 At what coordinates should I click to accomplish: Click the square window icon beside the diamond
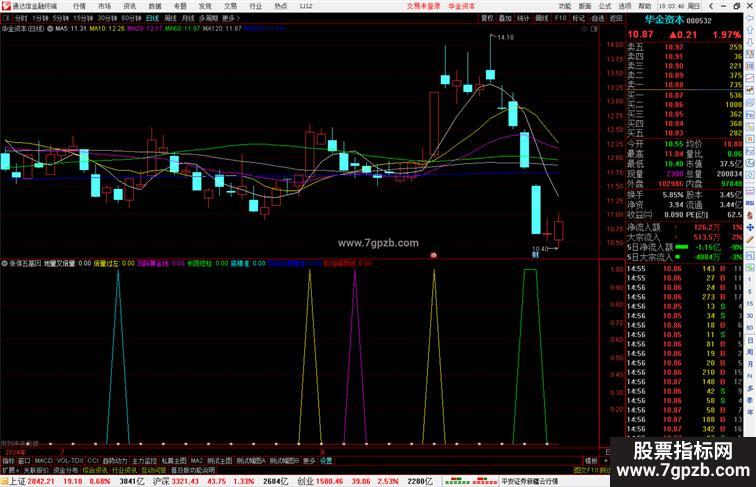tap(594, 29)
